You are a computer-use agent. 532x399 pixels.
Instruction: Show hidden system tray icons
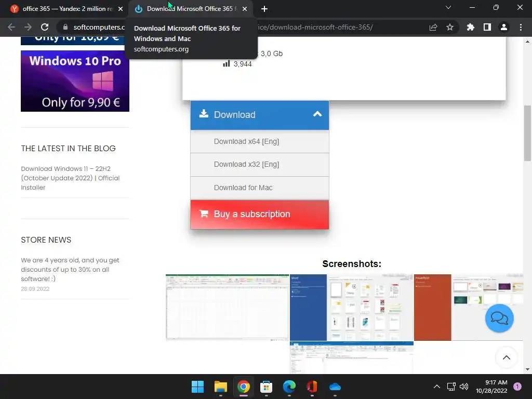[x=437, y=387]
